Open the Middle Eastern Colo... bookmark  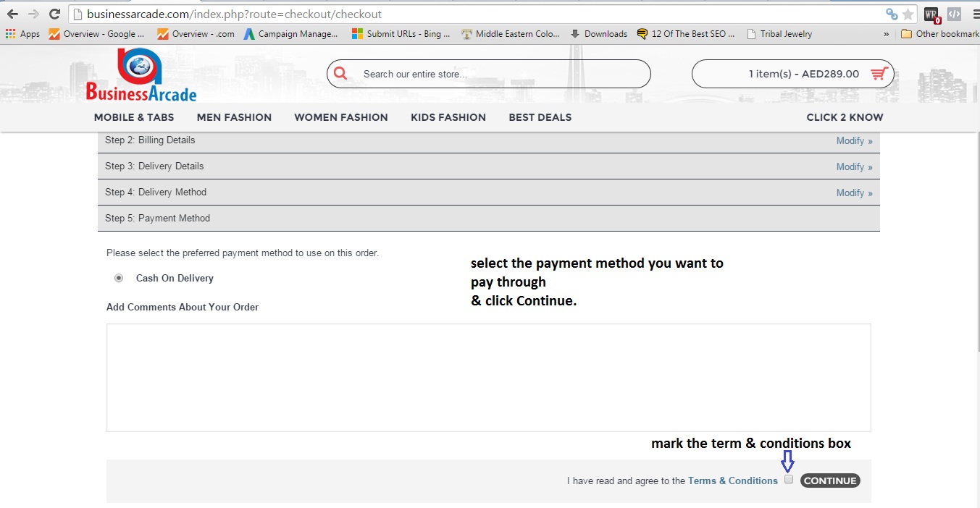(x=511, y=34)
